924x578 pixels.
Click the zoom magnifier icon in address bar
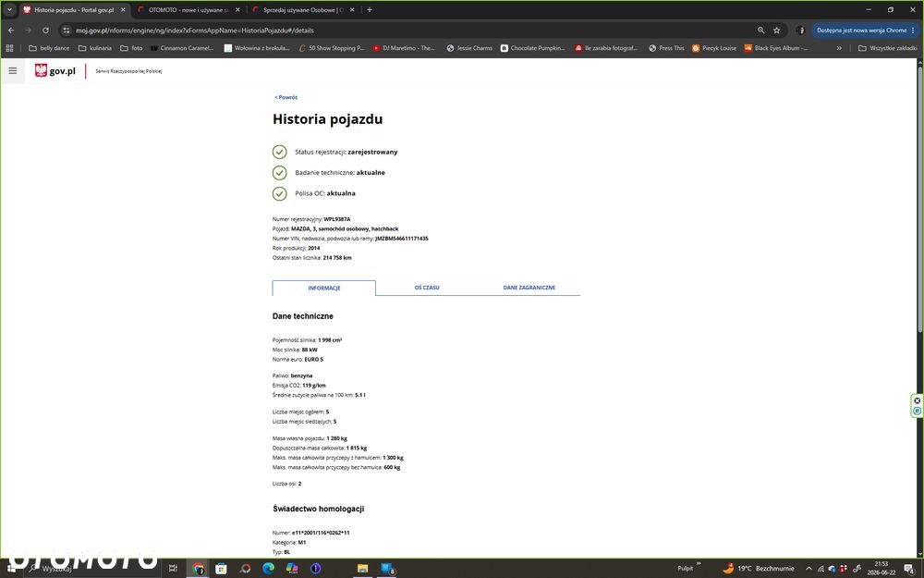point(760,31)
